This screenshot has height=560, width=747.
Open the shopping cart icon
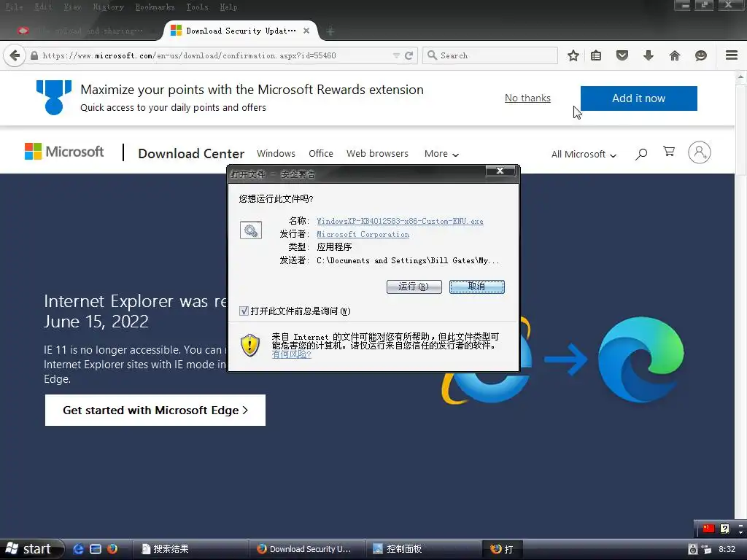[669, 152]
